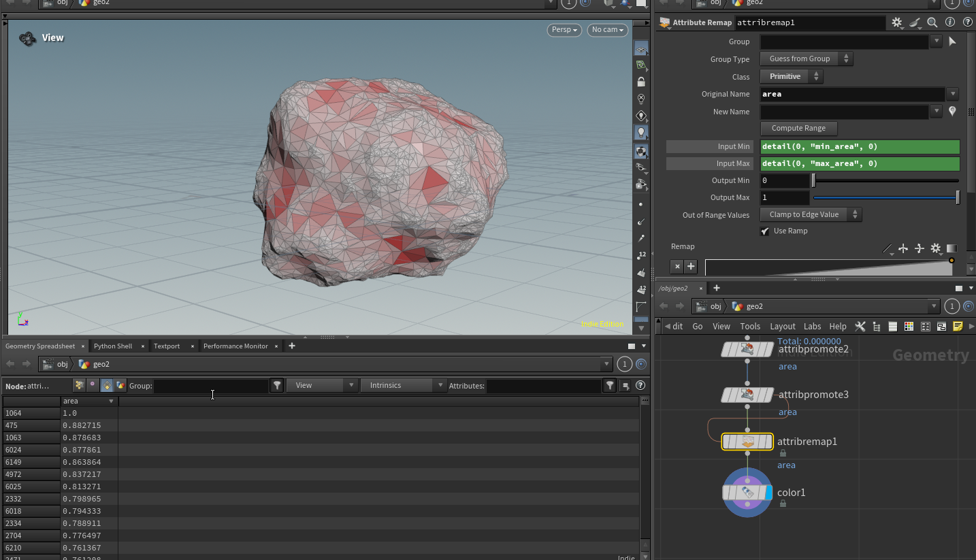Add sticky note in network editor
Viewport: 976px width, 560px height.
pos(958,327)
